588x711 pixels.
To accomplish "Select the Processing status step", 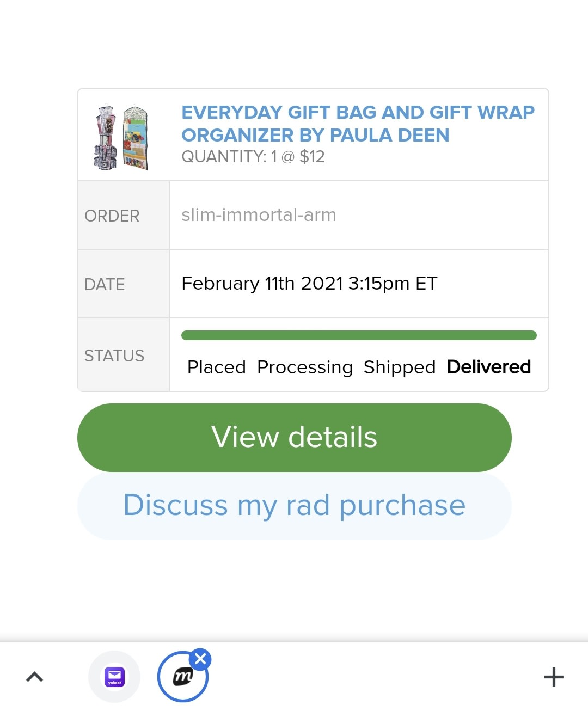I will pos(305,367).
